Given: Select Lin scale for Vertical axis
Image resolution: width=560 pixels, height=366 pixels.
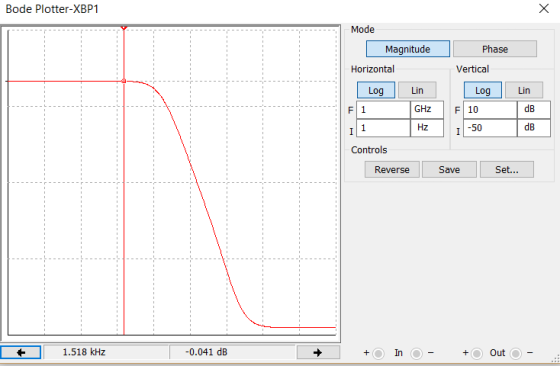Looking at the screenshot, I should (524, 90).
